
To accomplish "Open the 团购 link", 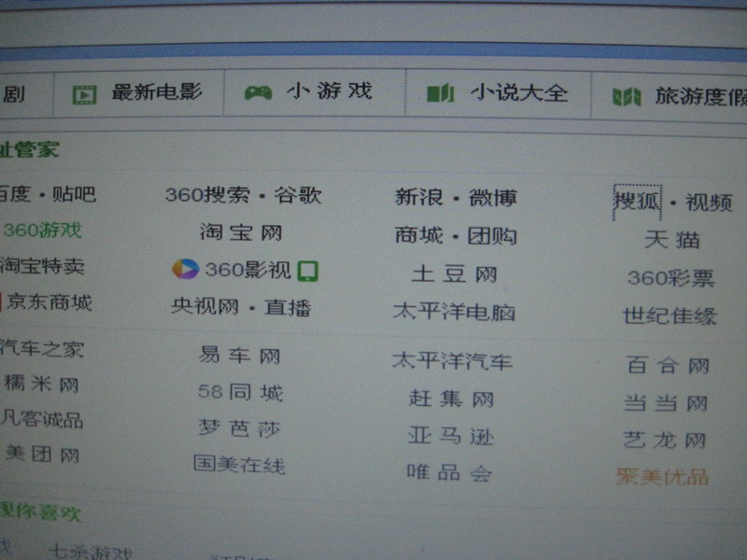I will pos(492,236).
